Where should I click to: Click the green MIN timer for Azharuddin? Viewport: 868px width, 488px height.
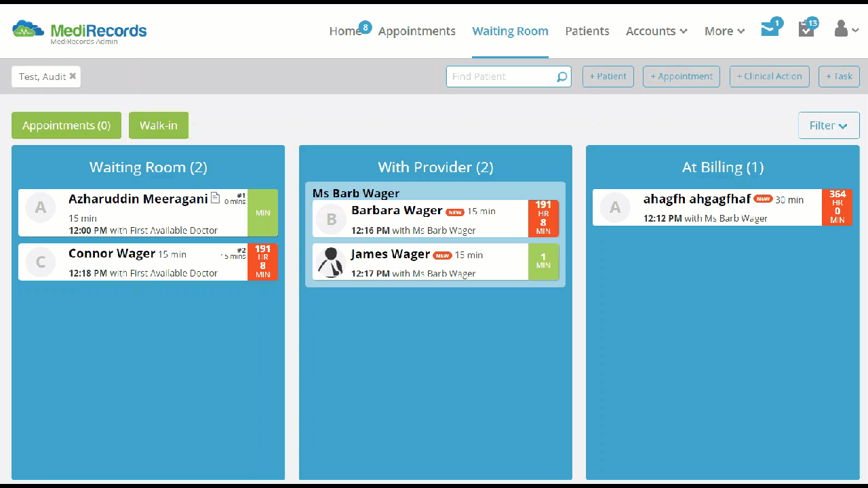pos(262,213)
